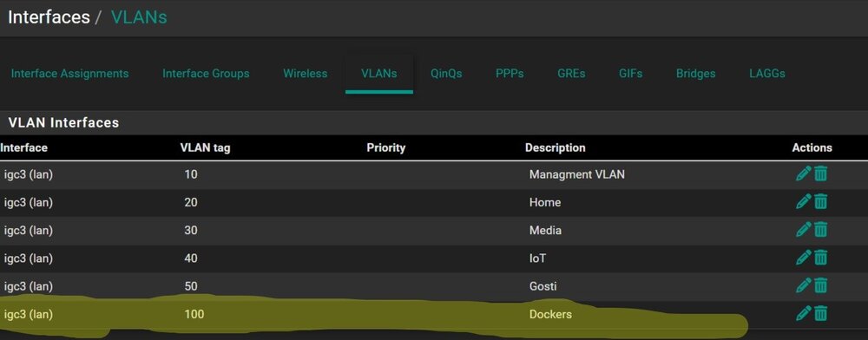Click VLAN tag value 50
The image size is (868, 340).
click(191, 286)
